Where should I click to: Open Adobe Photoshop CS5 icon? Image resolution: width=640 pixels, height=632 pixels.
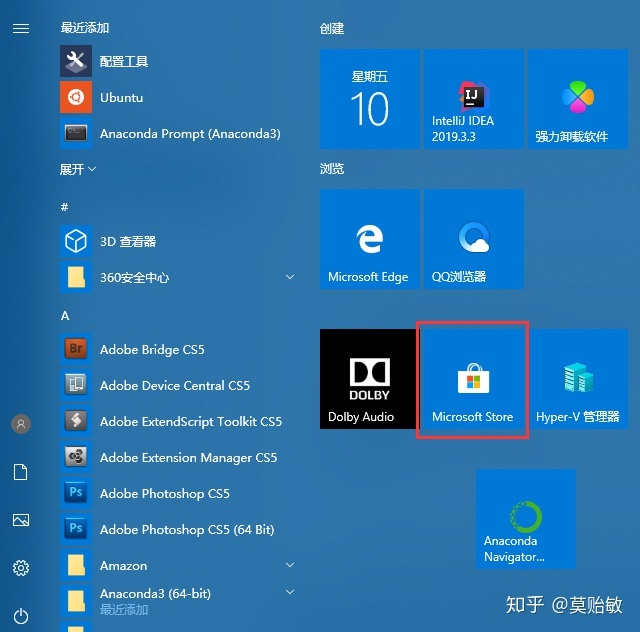coord(76,493)
